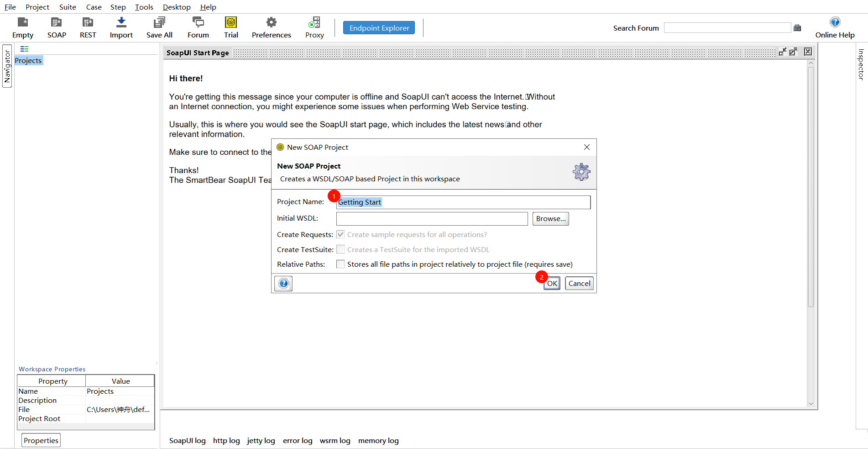Viewport: 868px width, 449px height.
Task: Maximize the SoapUI Start Page panel
Action: (x=794, y=52)
